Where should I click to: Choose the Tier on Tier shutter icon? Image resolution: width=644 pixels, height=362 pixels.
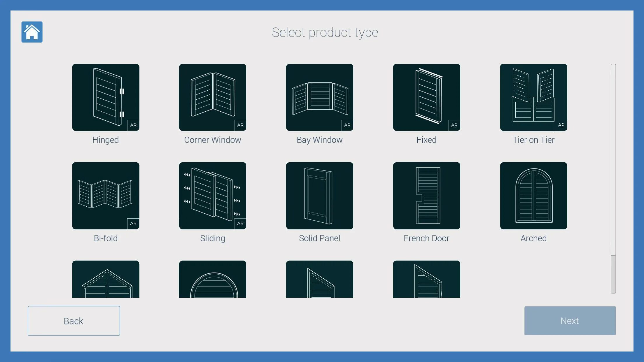[x=533, y=97]
